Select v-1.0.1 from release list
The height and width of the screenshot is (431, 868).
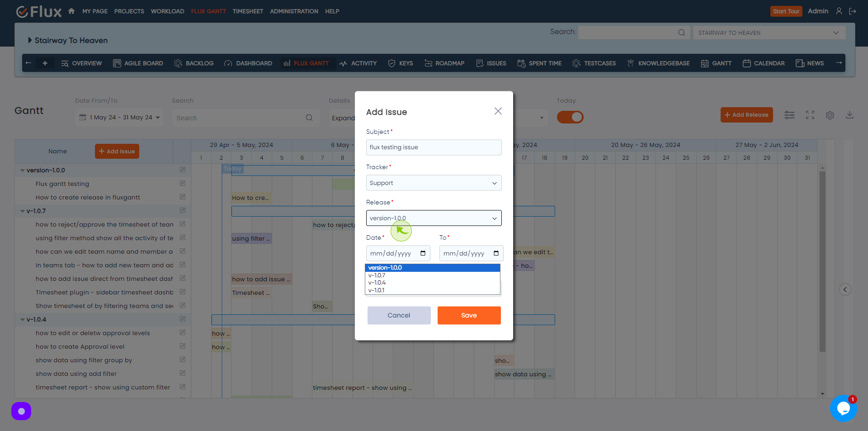[x=433, y=290]
